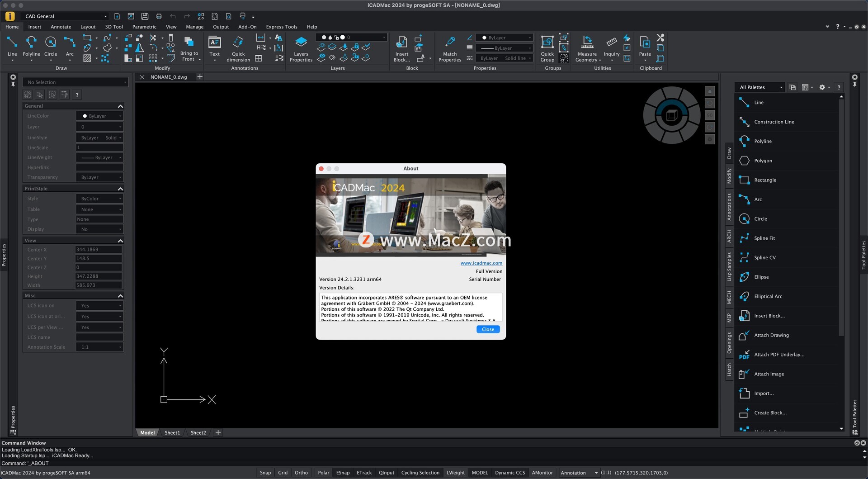Click the Match Properties icon
Viewport: 868px width, 479px height.
(450, 42)
